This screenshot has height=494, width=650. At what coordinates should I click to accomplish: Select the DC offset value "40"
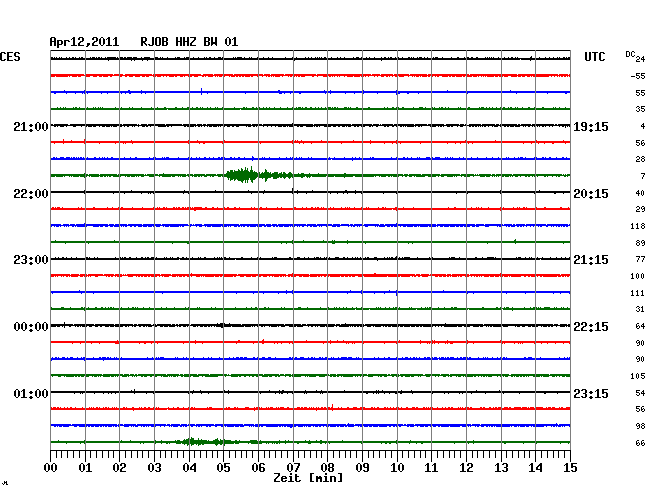tap(640, 193)
